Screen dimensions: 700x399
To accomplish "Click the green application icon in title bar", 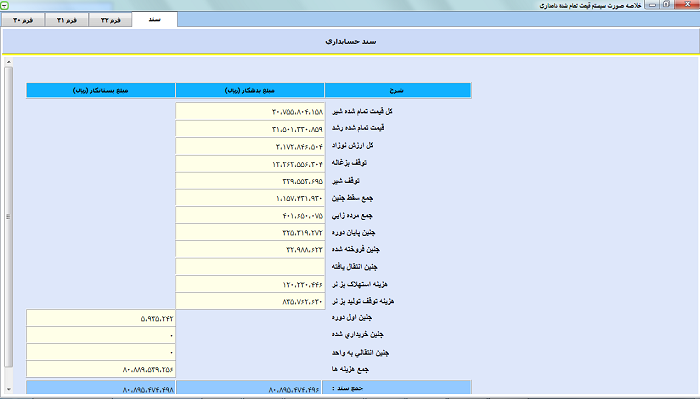I will click(4, 5).
